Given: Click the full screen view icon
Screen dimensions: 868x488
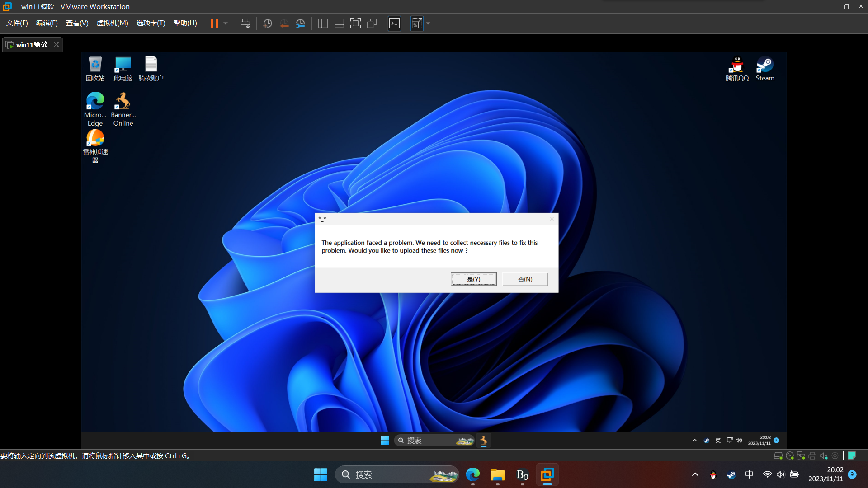Looking at the screenshot, I should click(355, 23).
